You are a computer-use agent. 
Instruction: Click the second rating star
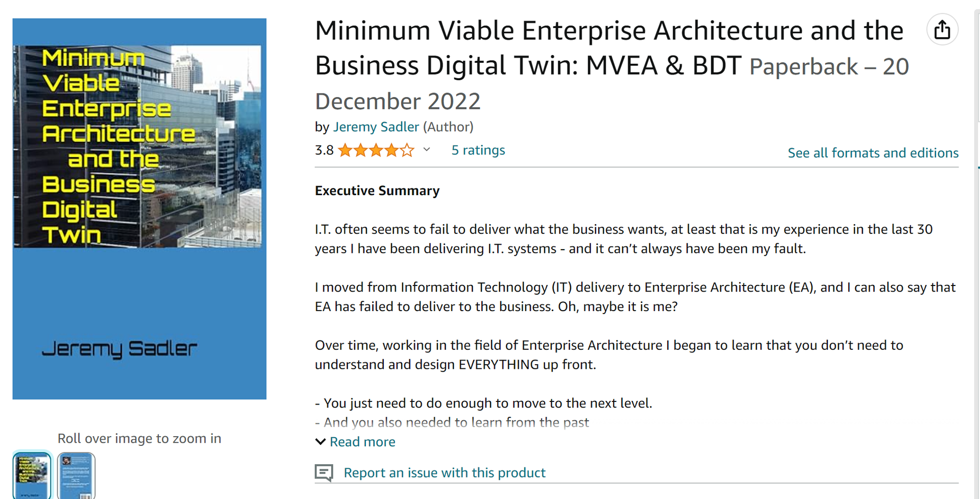361,150
